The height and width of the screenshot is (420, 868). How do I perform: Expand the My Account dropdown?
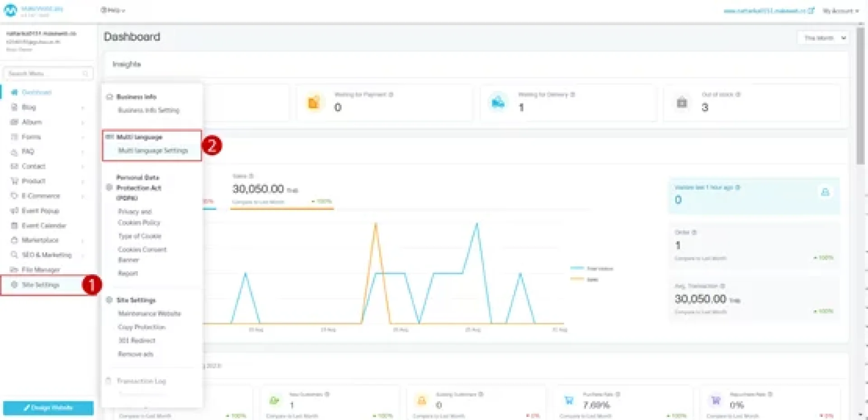[840, 11]
